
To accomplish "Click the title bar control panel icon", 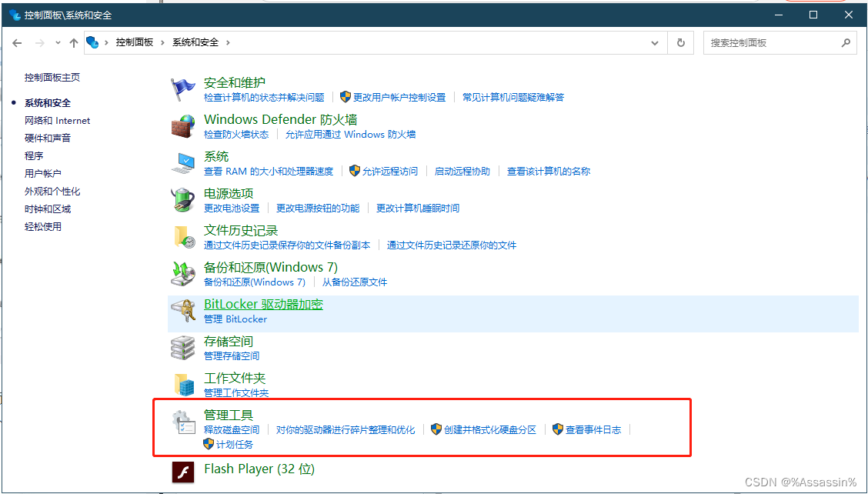I will pos(15,15).
